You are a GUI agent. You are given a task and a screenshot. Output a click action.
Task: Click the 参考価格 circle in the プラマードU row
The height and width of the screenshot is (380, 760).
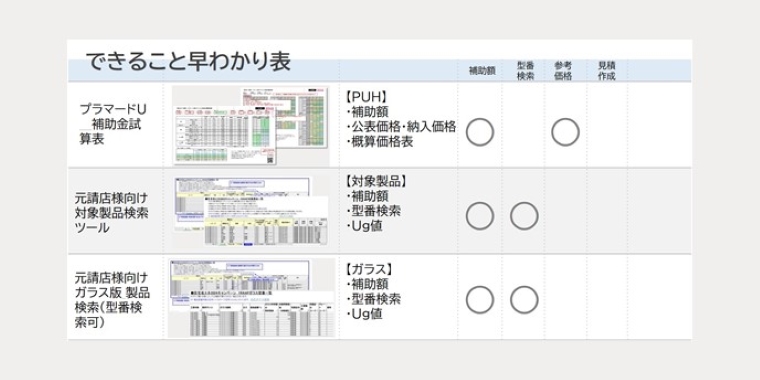(565, 132)
